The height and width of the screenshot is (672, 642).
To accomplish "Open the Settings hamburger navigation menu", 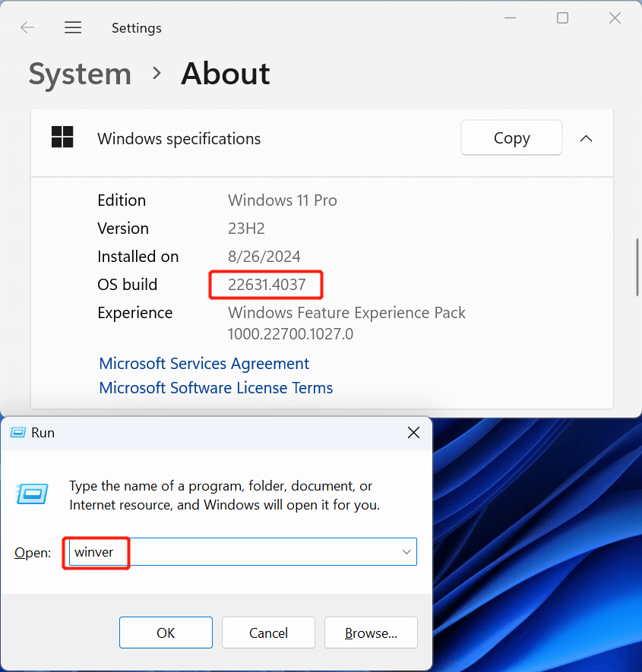I will click(73, 28).
